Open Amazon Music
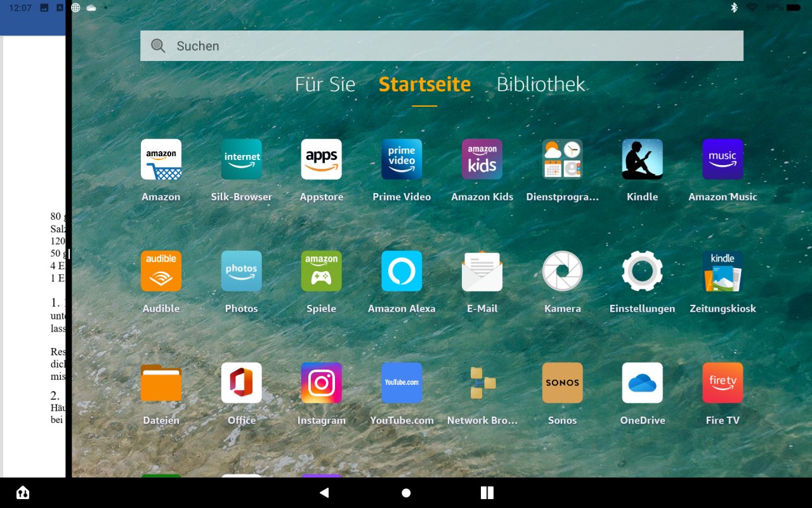812x508 pixels. tap(723, 159)
